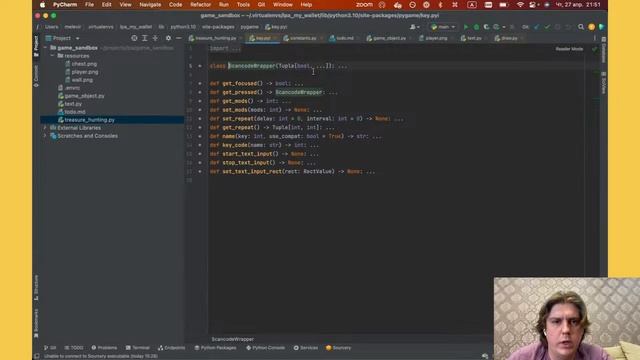This screenshot has width=640, height=360.
Task: Open the editor tabs overflow menu
Action: (x=594, y=38)
